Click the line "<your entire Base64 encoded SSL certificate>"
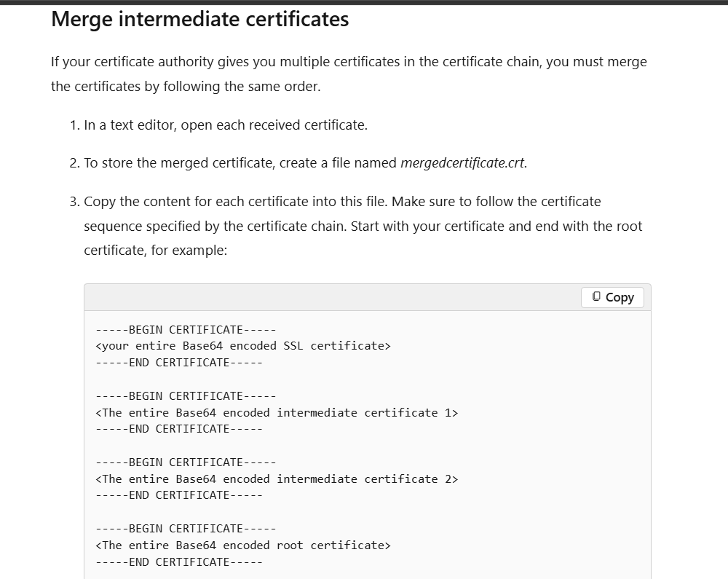 pyautogui.click(x=243, y=346)
